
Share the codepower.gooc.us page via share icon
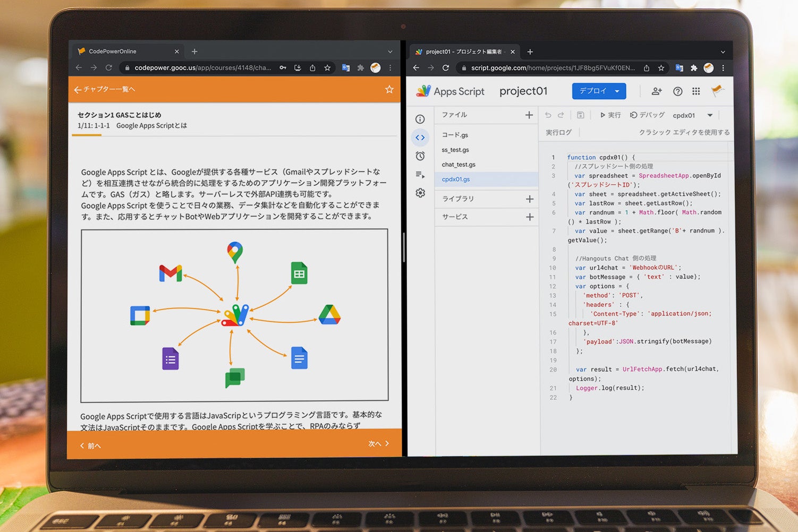312,68
